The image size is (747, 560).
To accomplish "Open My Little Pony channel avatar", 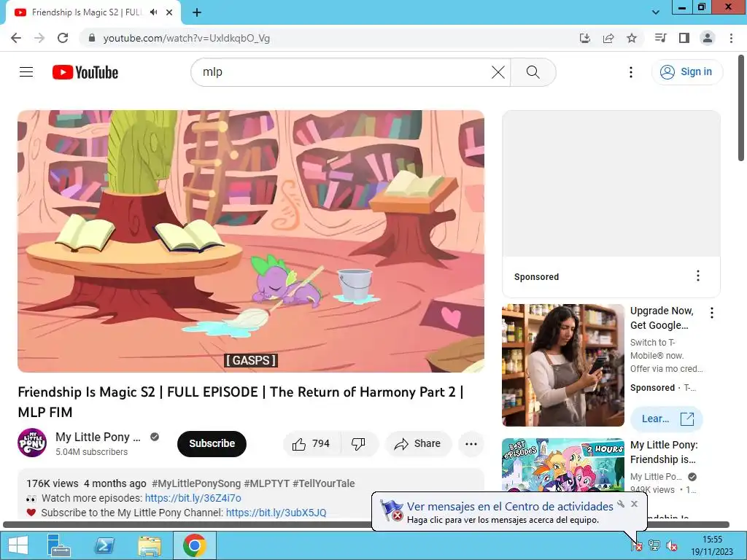I will (x=32, y=443).
